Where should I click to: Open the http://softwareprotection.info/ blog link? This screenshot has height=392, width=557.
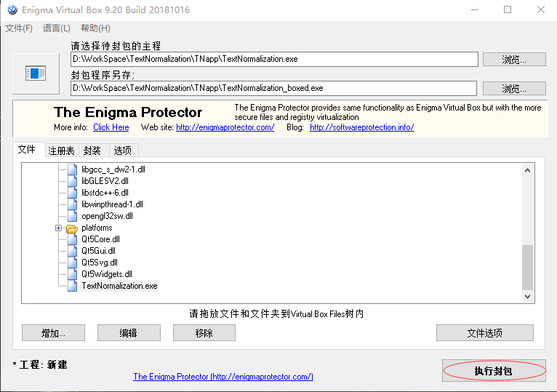[361, 127]
